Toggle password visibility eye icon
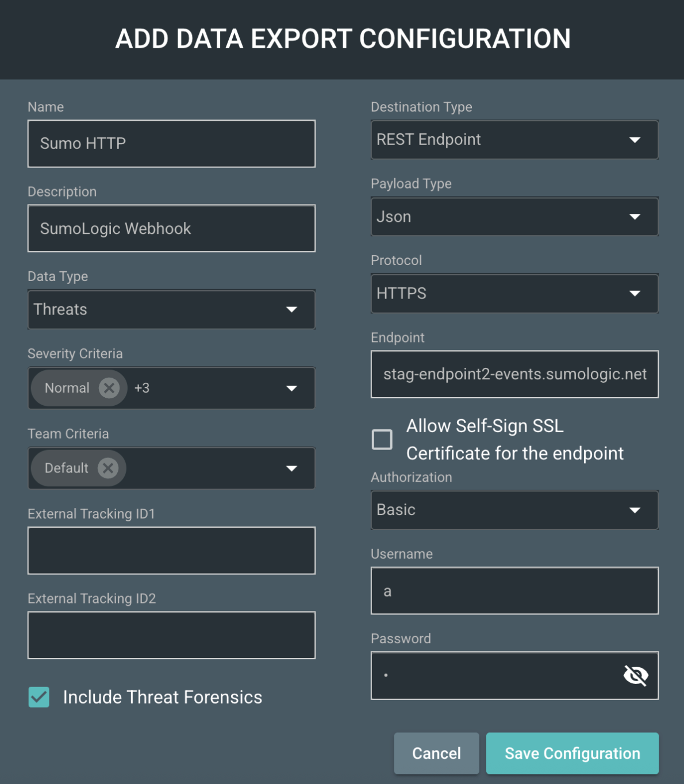The width and height of the screenshot is (684, 784). click(636, 675)
